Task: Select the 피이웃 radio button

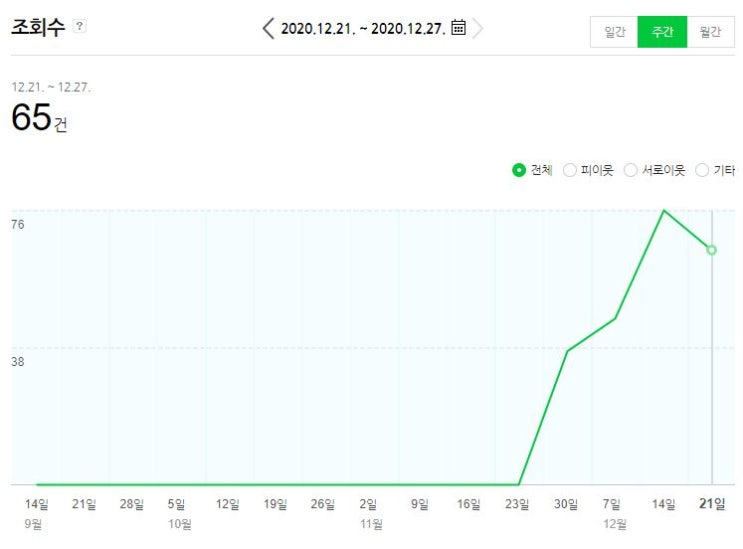Action: (570, 170)
